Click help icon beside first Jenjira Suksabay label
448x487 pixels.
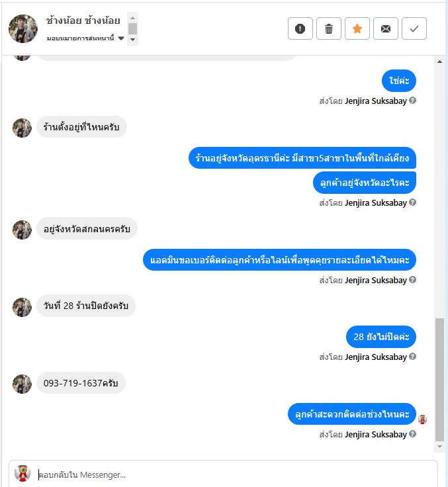(412, 101)
